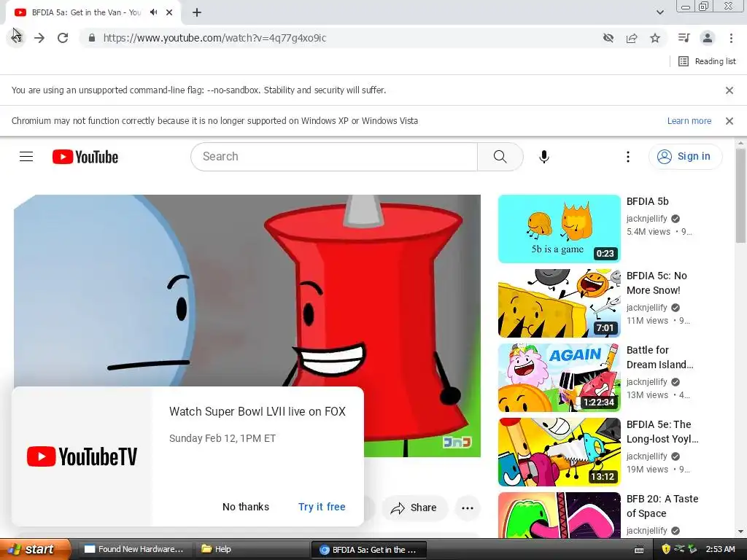The image size is (747, 560).
Task: Click '11M views' text under BFDIA 5c
Action: point(647,321)
